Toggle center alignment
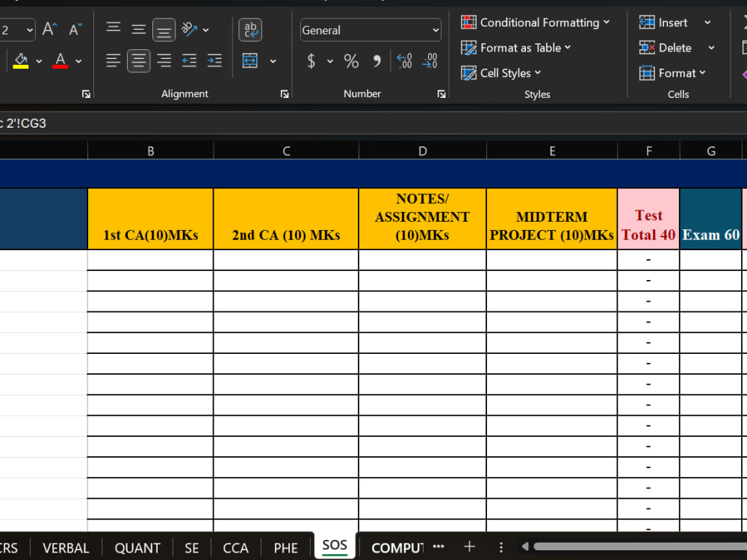 coord(139,61)
